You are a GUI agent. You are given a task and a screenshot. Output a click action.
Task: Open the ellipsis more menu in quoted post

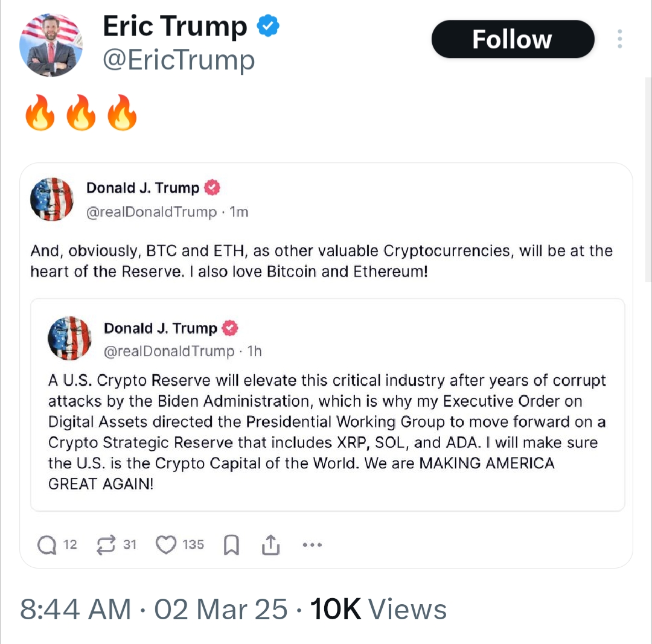pyautogui.click(x=312, y=545)
